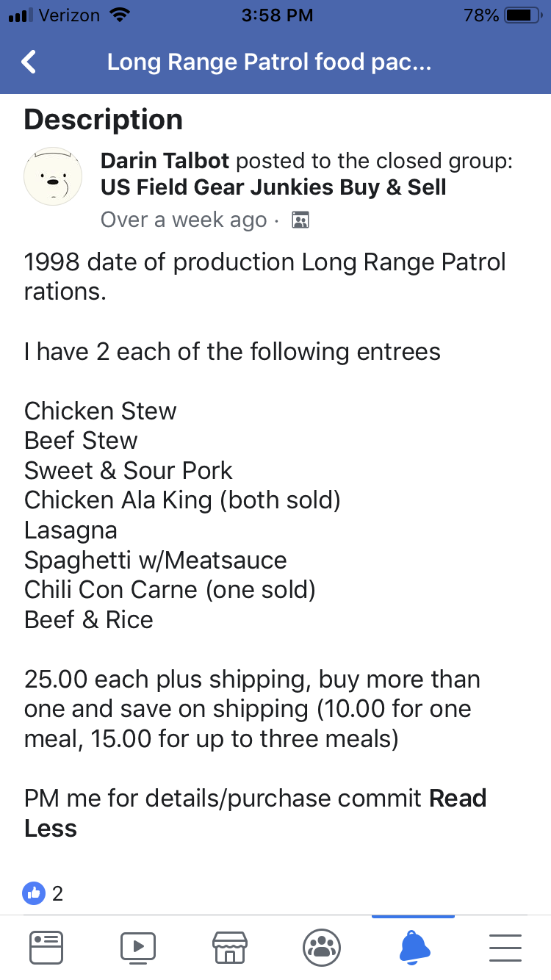Tap the "Over a week ago" timestamp
Image resolution: width=551 pixels, height=980 pixels.
point(183,220)
